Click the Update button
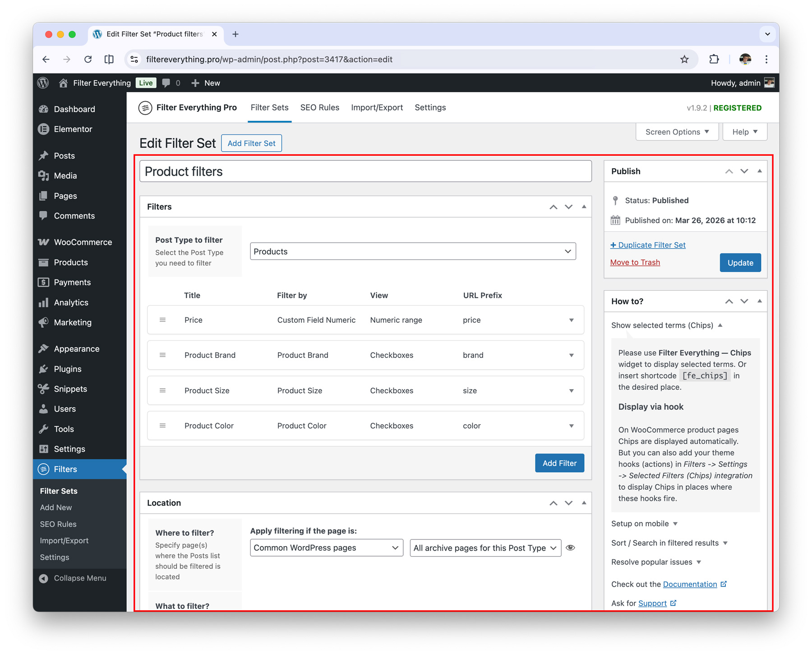 [740, 263]
